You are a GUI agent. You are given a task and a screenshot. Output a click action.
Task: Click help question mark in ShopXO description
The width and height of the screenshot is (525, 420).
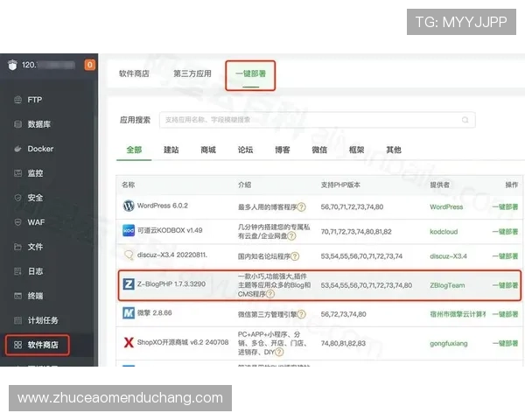point(279,352)
